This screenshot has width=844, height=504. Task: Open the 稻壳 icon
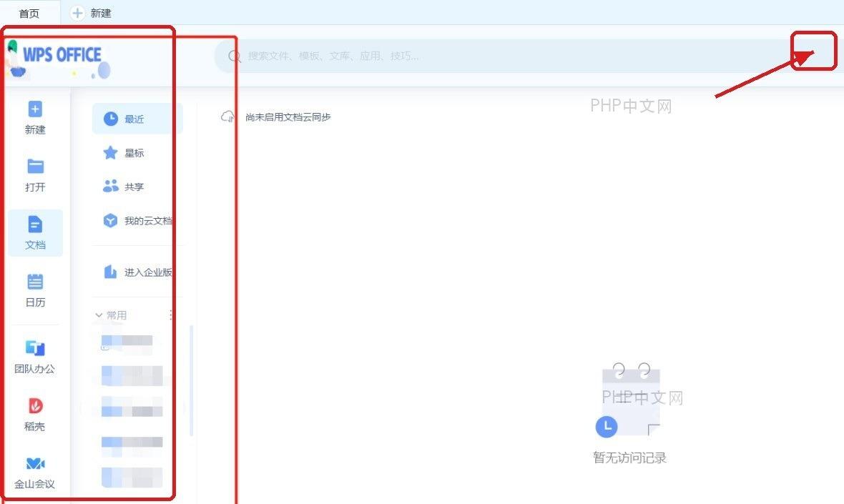point(36,405)
